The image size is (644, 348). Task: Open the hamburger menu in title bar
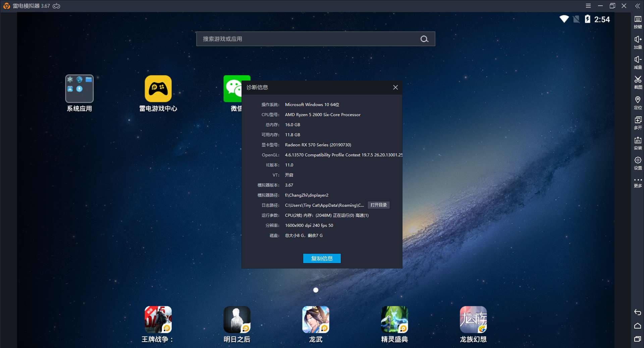(x=588, y=6)
